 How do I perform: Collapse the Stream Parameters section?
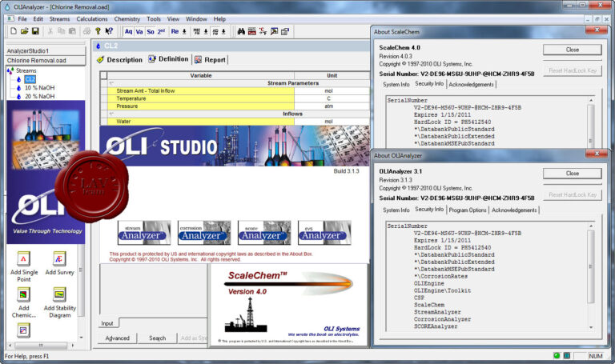111,83
